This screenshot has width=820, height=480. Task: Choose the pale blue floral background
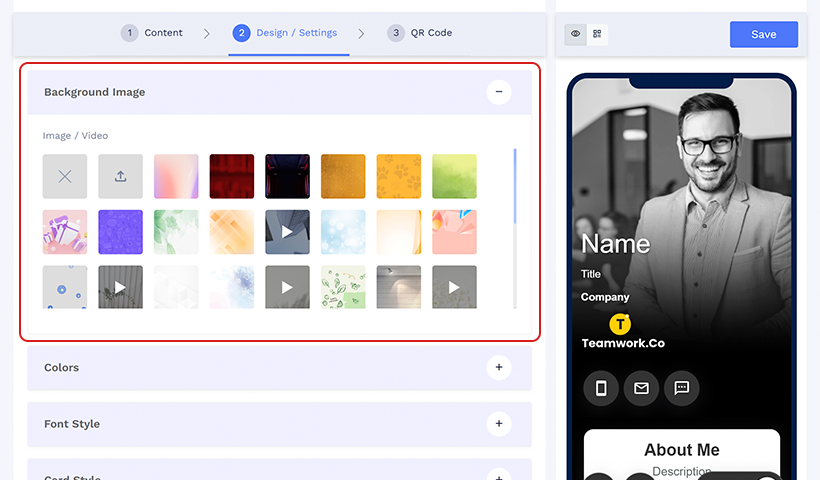(232, 287)
